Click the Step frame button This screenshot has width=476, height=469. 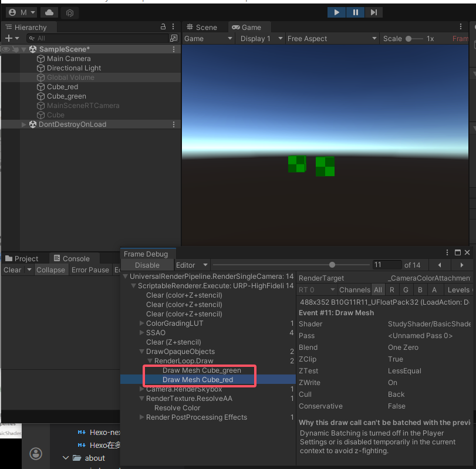point(374,12)
